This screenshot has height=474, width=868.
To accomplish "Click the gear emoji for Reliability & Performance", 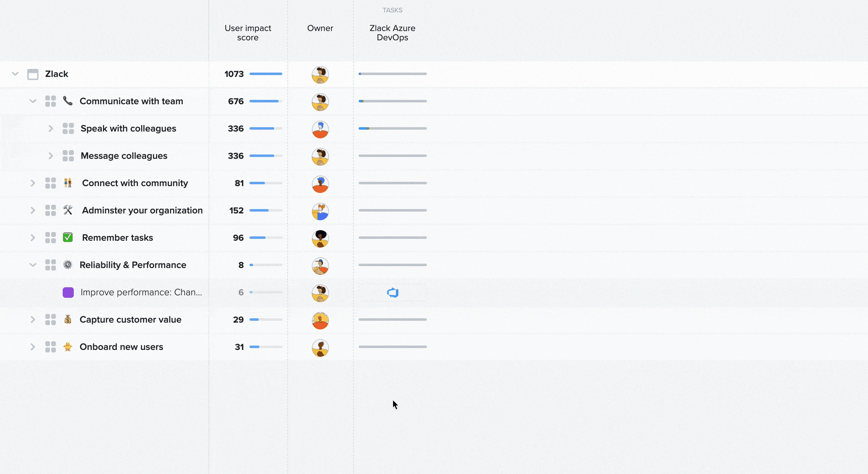I will point(68,265).
